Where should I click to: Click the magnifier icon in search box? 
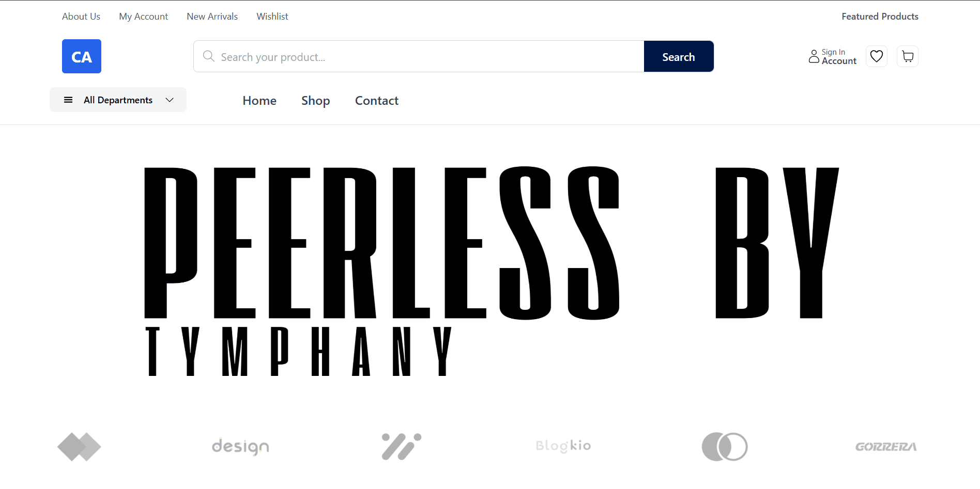tap(209, 56)
